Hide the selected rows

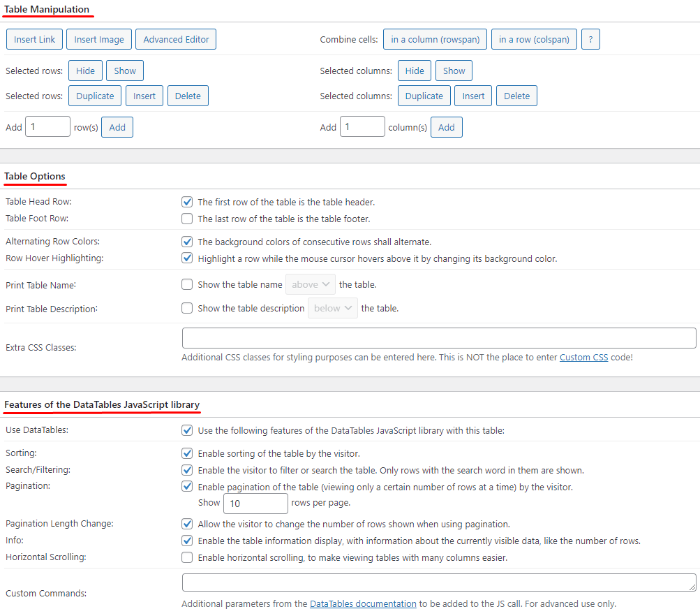coord(85,71)
